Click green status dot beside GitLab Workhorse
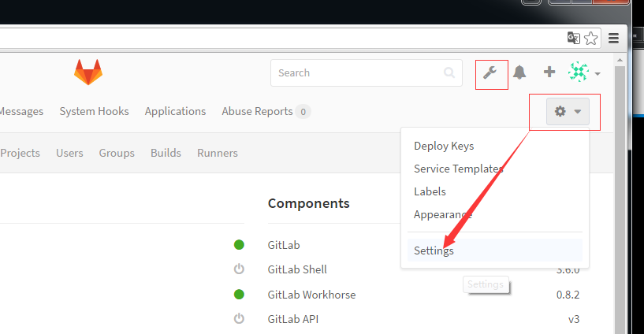This screenshot has width=644, height=334. (x=239, y=294)
